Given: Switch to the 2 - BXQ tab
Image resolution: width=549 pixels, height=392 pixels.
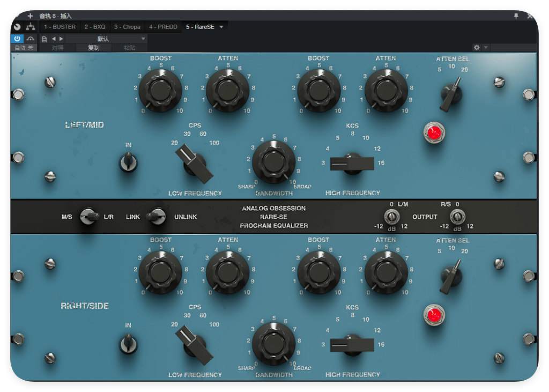Looking at the screenshot, I should [x=95, y=27].
